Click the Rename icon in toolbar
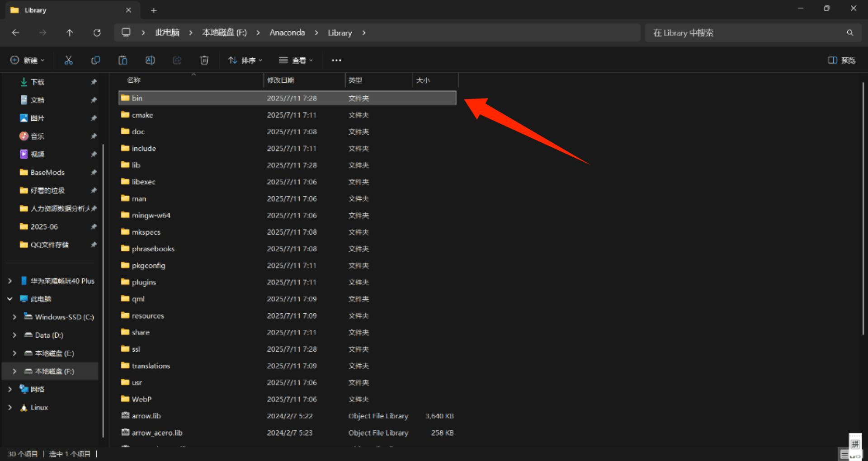 pyautogui.click(x=150, y=60)
